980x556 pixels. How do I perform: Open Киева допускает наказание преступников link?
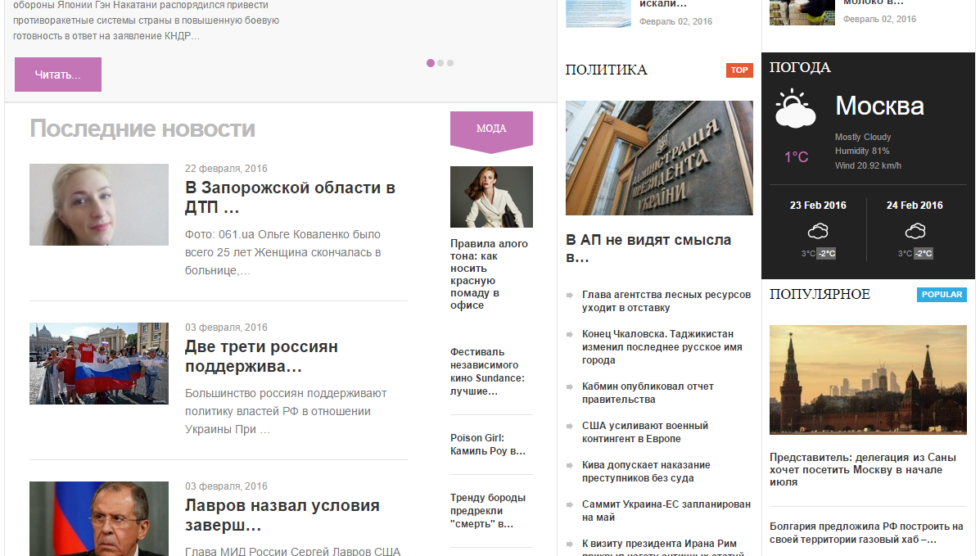click(646, 472)
